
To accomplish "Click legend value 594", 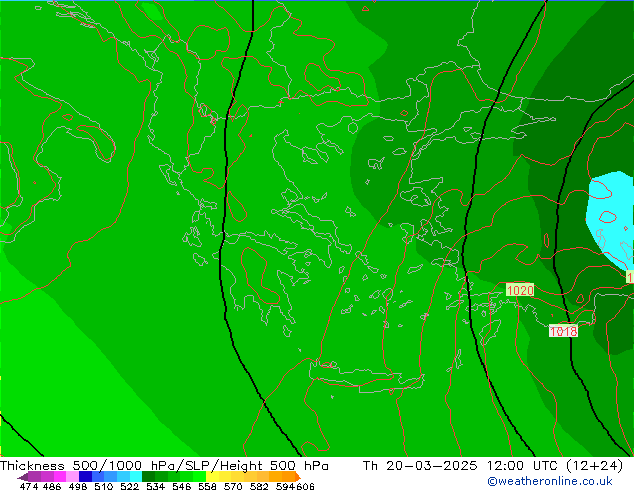I will click(285, 486).
